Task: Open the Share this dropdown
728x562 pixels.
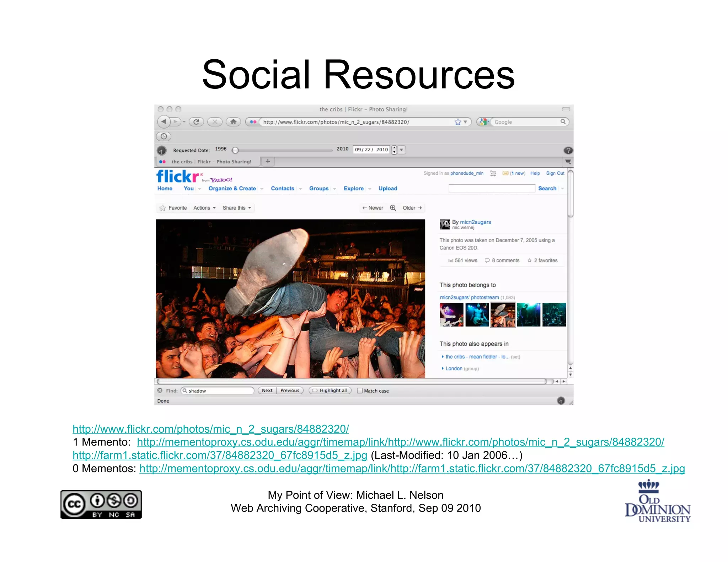Action: [x=237, y=208]
